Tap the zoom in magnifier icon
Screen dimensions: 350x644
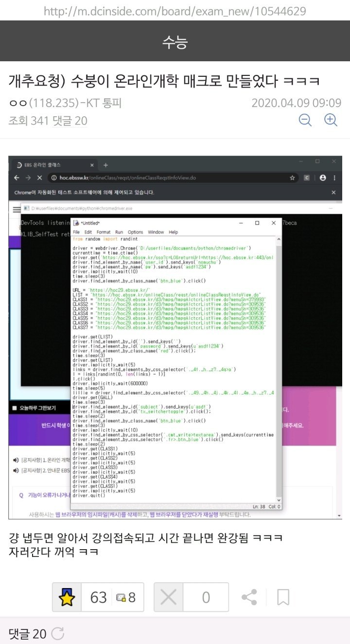tap(331, 120)
